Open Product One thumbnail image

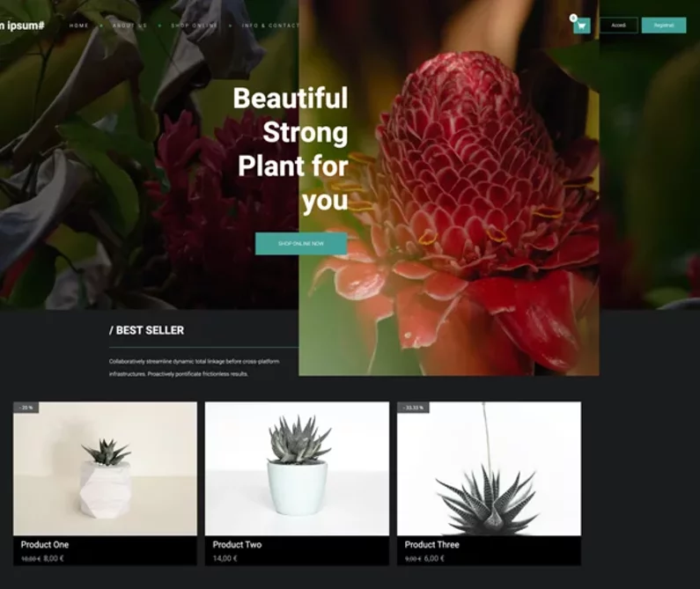pyautogui.click(x=105, y=468)
